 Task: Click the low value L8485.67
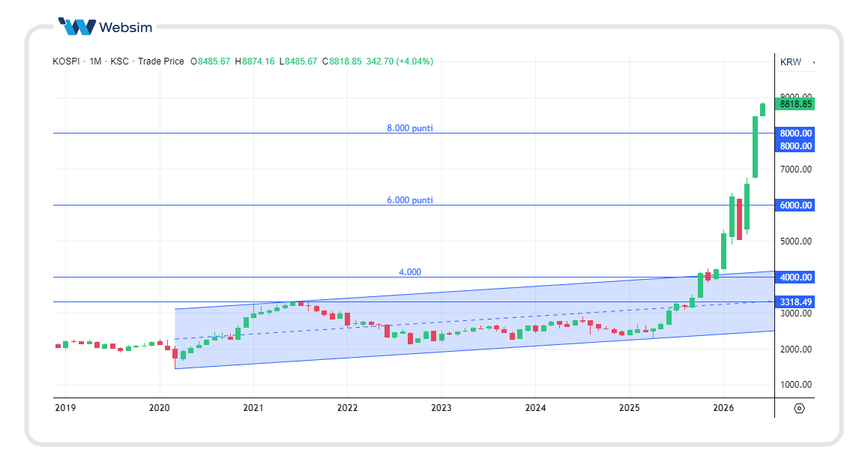pyautogui.click(x=298, y=61)
